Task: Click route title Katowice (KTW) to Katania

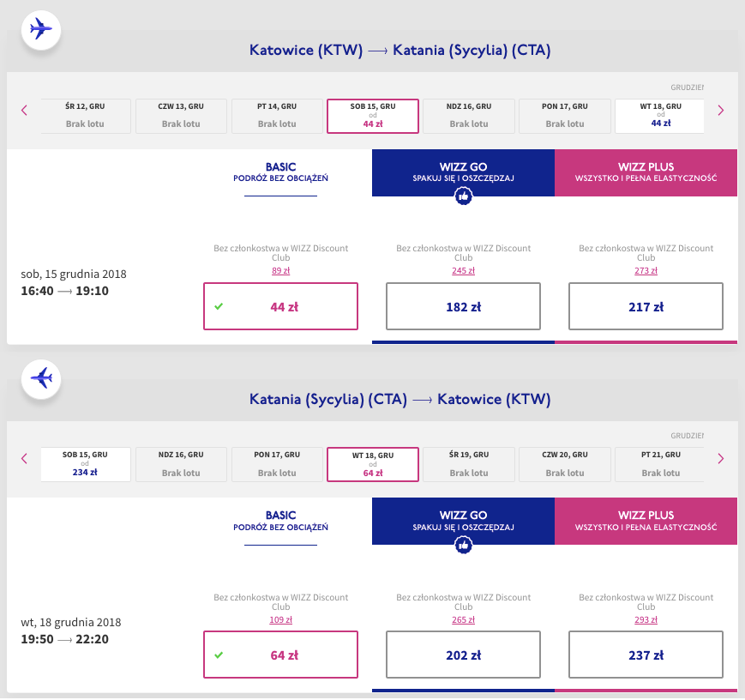Action: point(400,51)
